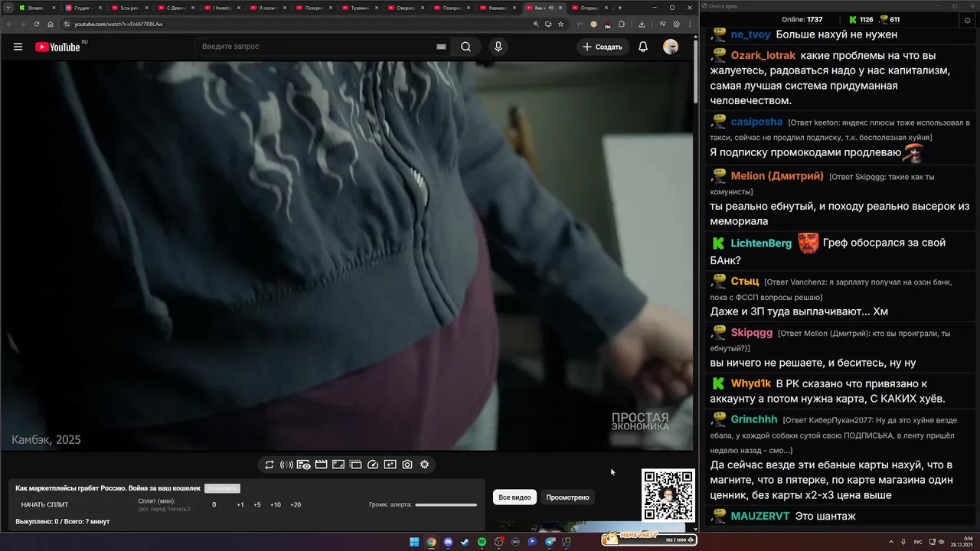The width and height of the screenshot is (980, 551).
Task: Click username "Skipqgg" in chat
Action: click(x=752, y=333)
